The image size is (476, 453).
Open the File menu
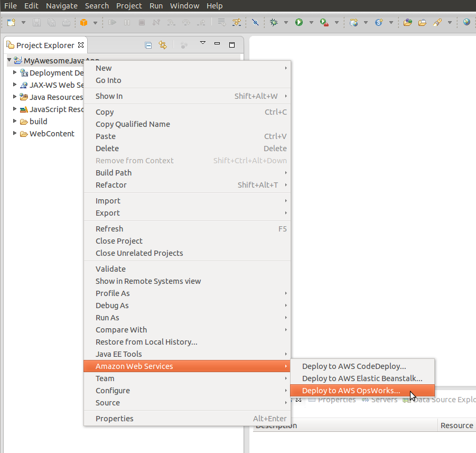tap(11, 6)
